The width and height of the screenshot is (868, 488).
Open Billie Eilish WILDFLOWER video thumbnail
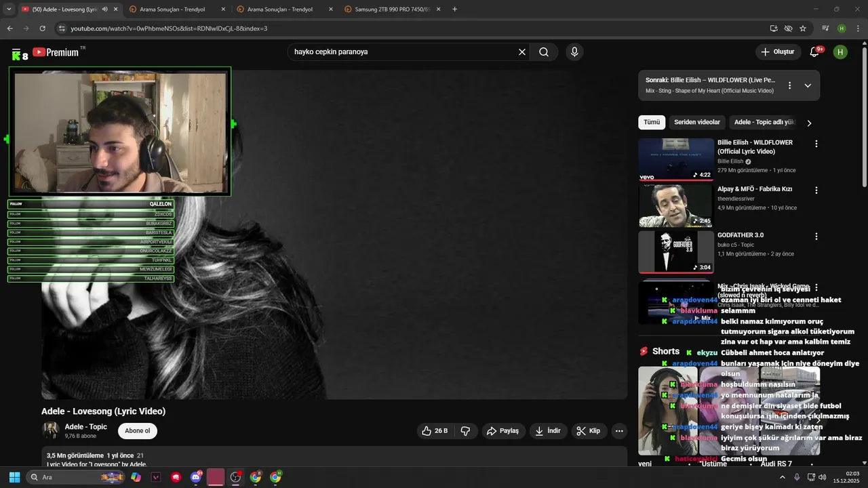pos(676,160)
